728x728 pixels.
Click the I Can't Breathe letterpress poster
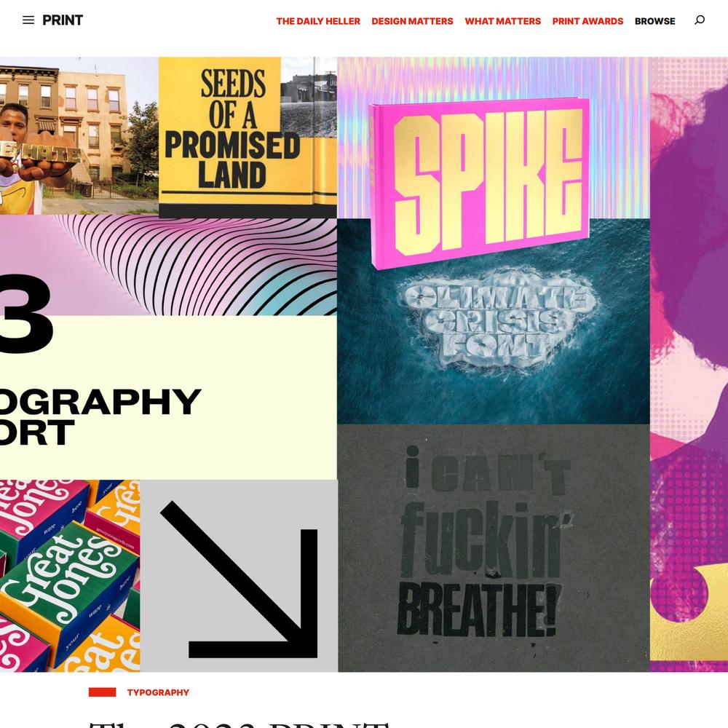point(494,548)
